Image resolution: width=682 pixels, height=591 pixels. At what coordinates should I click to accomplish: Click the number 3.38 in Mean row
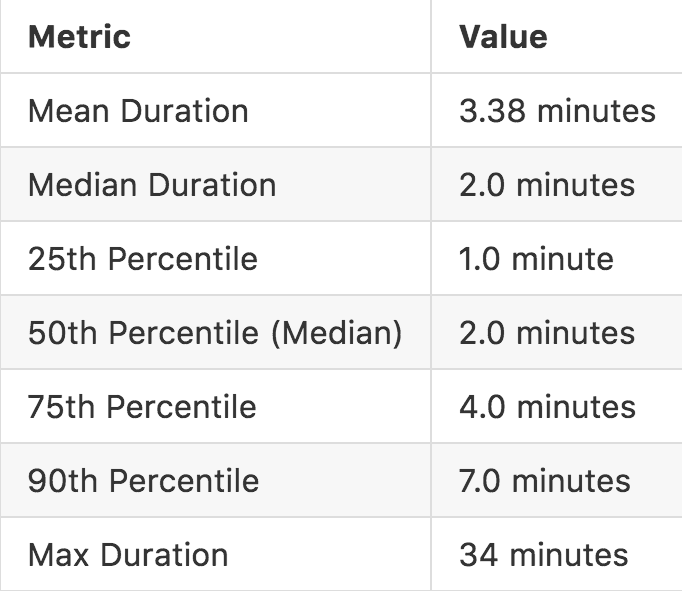pos(494,111)
